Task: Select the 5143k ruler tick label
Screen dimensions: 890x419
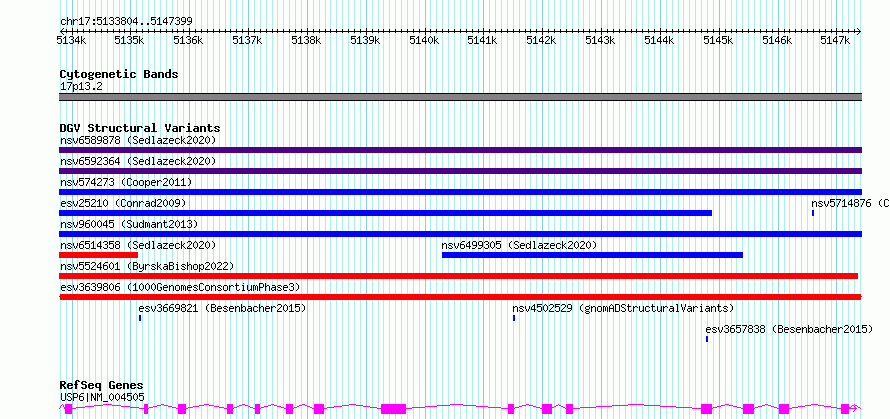Action: pos(600,40)
